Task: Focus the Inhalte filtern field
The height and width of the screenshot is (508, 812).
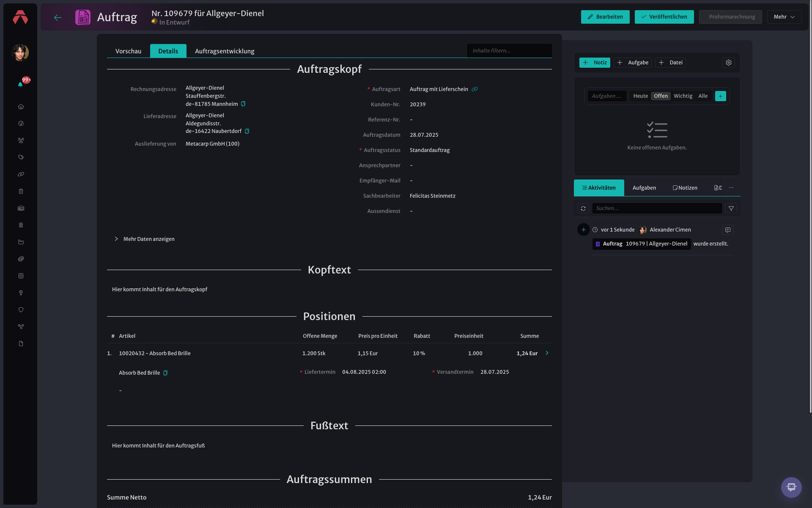Action: click(509, 51)
